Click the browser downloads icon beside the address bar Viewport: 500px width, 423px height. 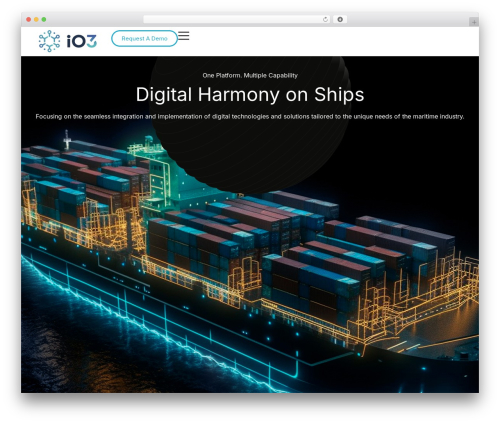pyautogui.click(x=340, y=19)
